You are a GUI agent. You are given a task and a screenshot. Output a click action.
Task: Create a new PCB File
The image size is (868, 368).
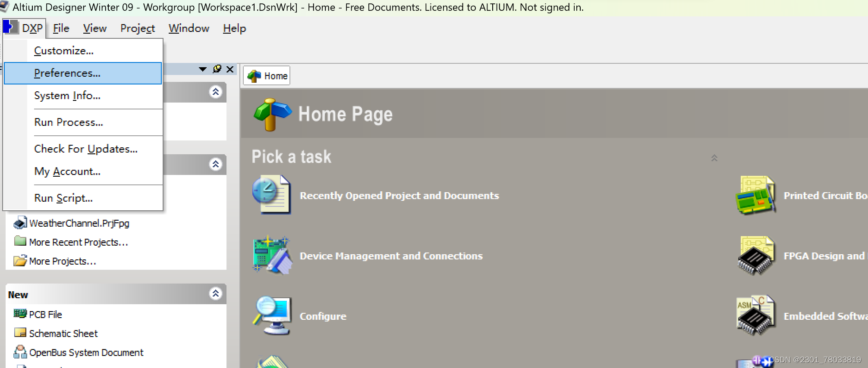pyautogui.click(x=46, y=315)
